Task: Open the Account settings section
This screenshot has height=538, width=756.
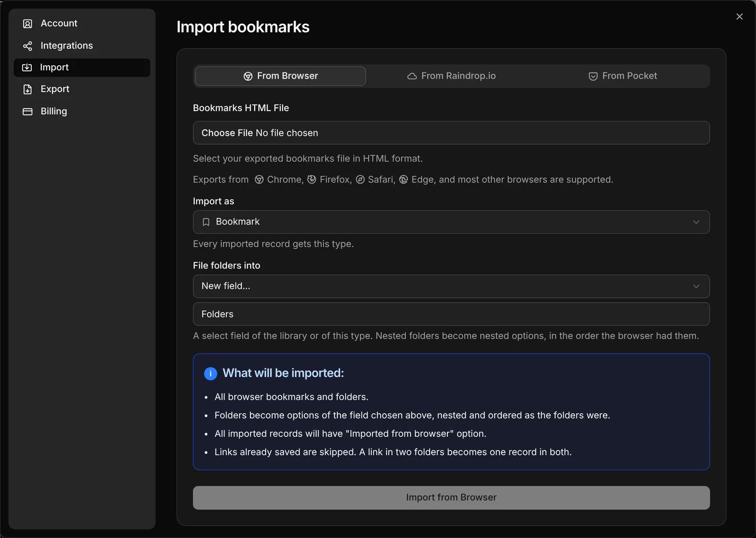Action: coord(82,24)
